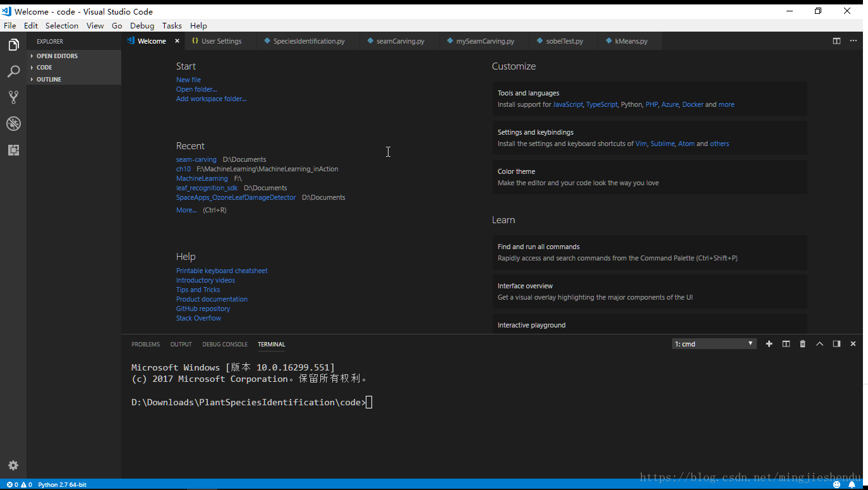This screenshot has width=868, height=490.
Task: Open the Debug menu
Action: click(142, 26)
